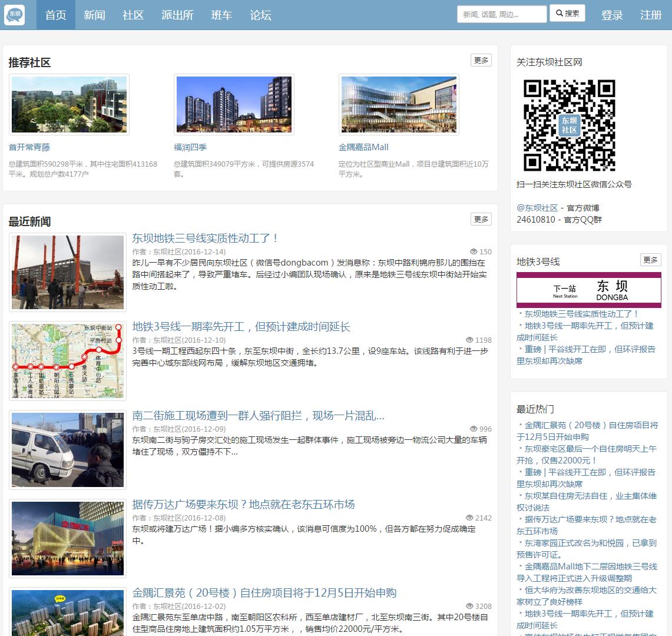
Task: Show more recent news via 更多 button
Action: (481, 219)
